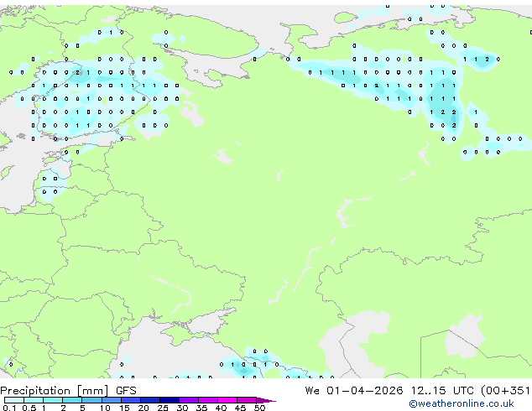Click the '(00+351' forecast offset text
Image resolution: width=532 pixels, height=411 pixels.
click(506, 391)
